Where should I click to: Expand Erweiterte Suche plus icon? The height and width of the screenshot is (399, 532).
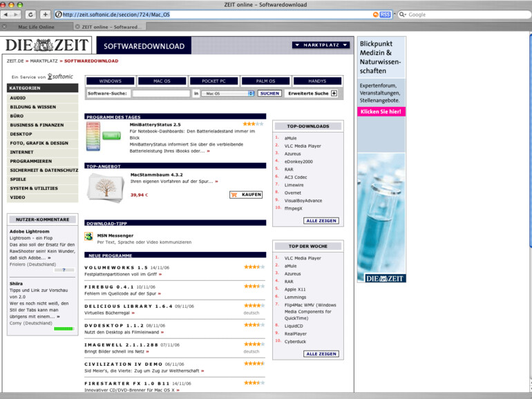coord(334,93)
